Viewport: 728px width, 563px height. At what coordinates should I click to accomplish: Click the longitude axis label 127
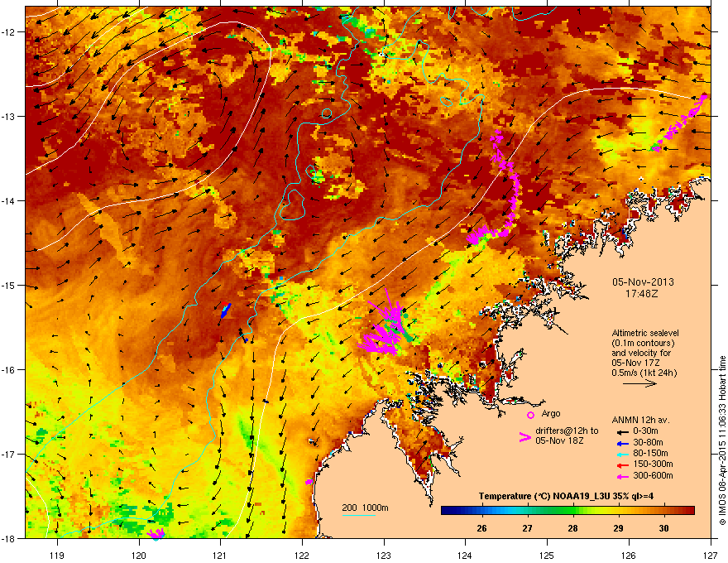coord(711,555)
